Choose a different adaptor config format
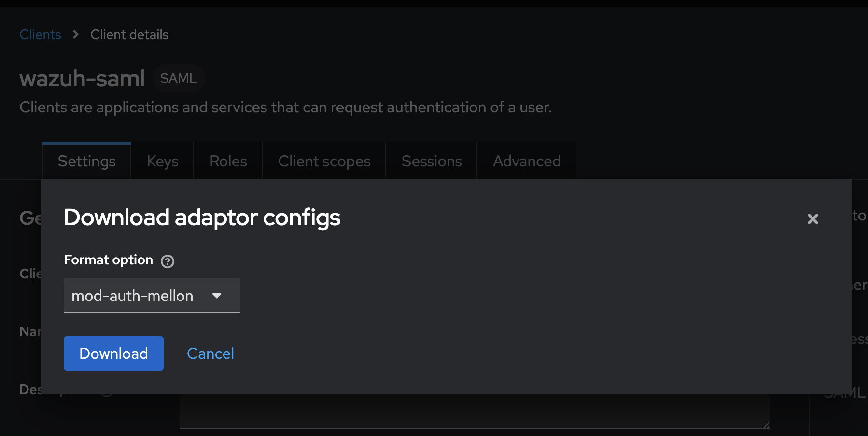868x436 pixels. point(152,296)
